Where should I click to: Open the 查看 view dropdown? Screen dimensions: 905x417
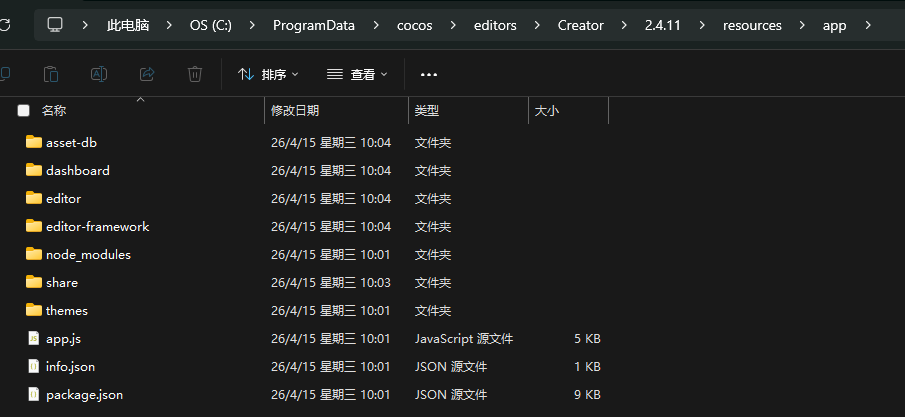(357, 75)
